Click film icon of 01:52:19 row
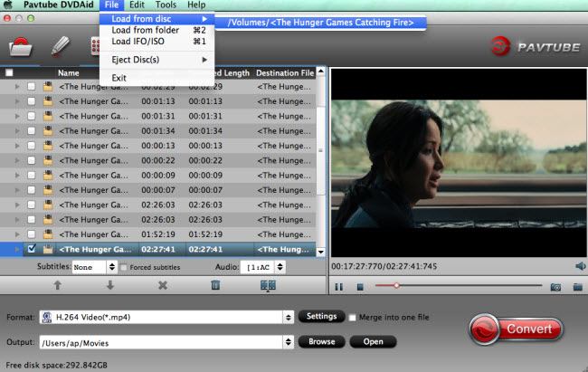The width and height of the screenshot is (588, 372). [x=48, y=234]
